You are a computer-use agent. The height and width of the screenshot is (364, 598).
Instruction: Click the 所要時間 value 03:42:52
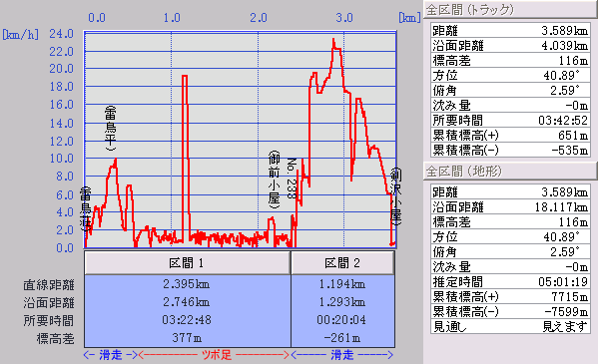click(x=563, y=121)
